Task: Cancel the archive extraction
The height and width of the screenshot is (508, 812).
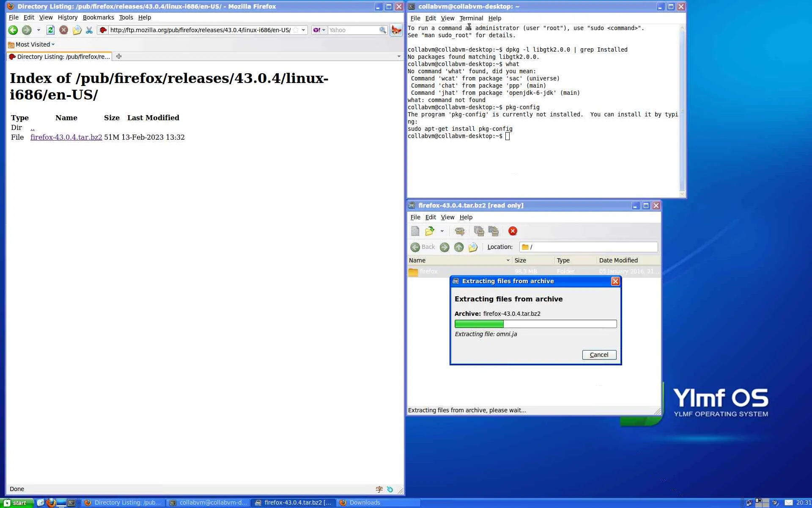Action: [599, 355]
